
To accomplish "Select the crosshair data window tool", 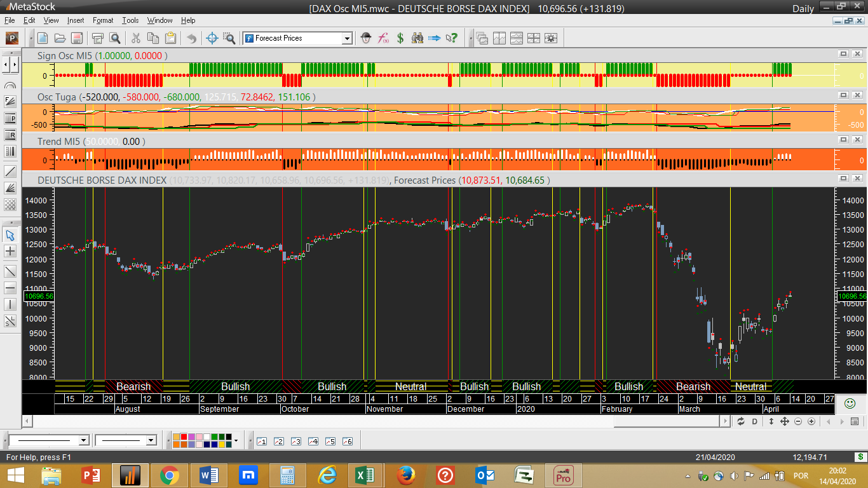I will 213,38.
